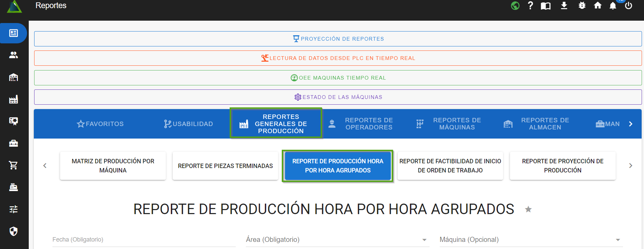Switch to Favoritos tab
Screen dimensions: 644x249
[x=100, y=124]
